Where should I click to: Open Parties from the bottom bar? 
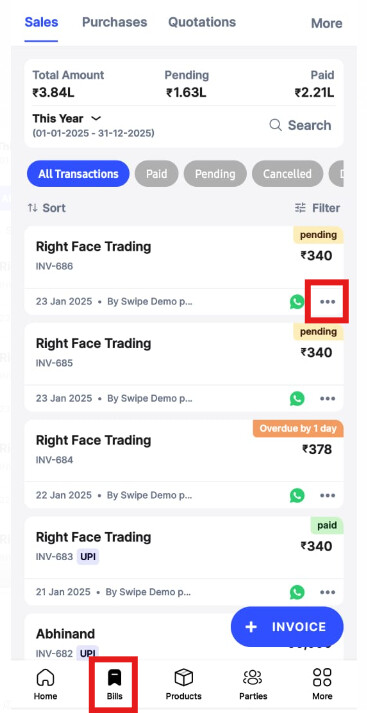[253, 683]
